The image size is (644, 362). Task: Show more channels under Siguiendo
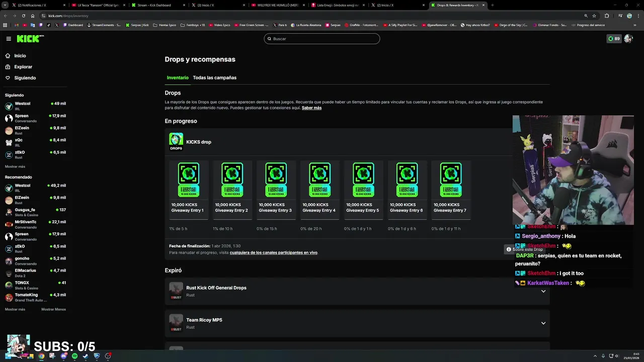point(15,166)
